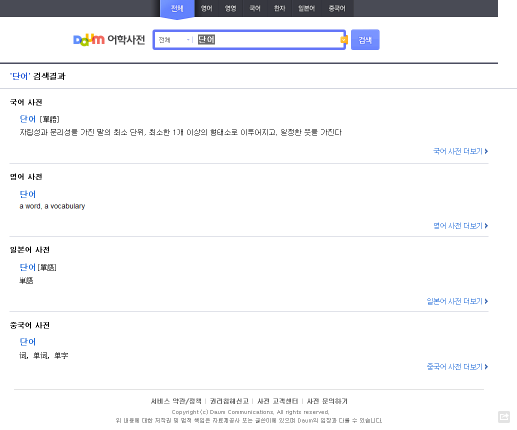Image resolution: width=517 pixels, height=430 pixels.
Task: Switch to the 영영 dictionary tab
Action: click(x=230, y=8)
